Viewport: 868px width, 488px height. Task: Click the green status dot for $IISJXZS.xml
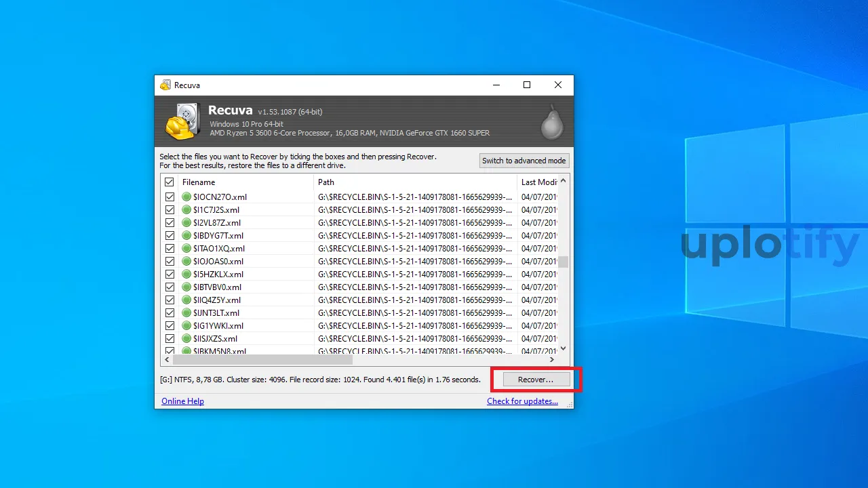(x=187, y=339)
